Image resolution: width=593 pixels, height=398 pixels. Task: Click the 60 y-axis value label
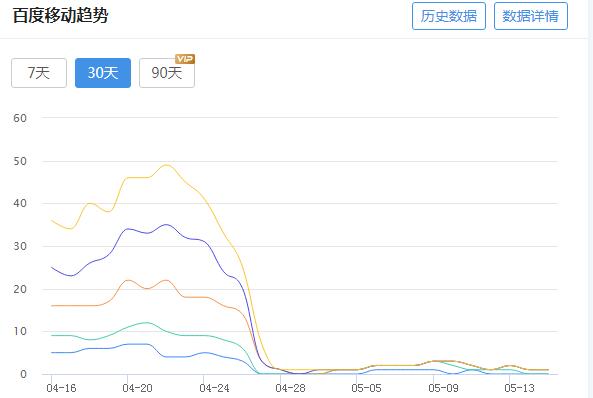[x=20, y=118]
